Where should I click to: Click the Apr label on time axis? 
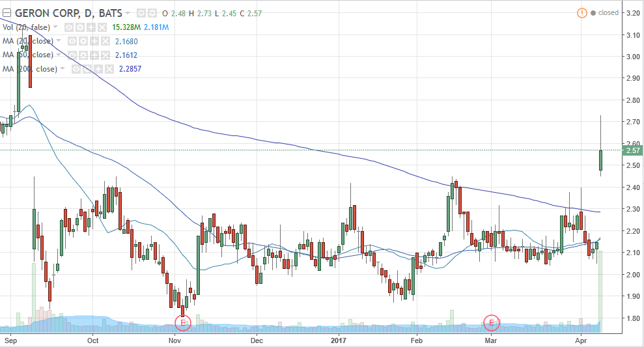[581, 340]
